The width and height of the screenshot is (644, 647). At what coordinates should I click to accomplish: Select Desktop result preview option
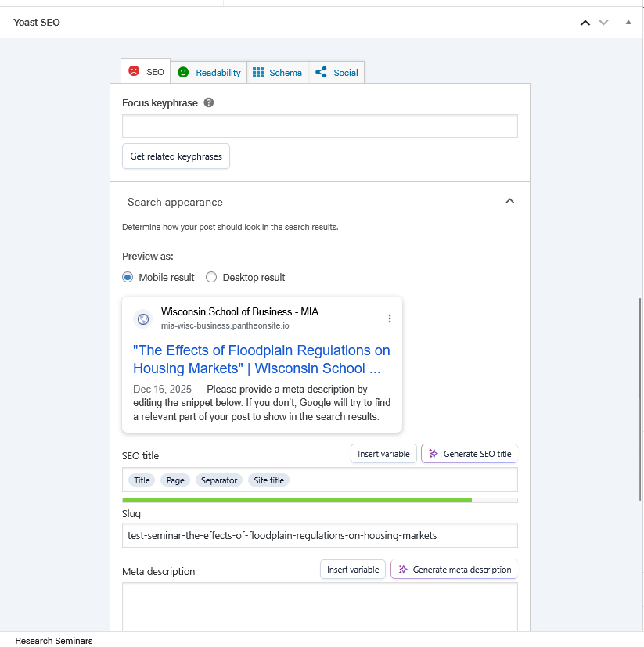(211, 278)
